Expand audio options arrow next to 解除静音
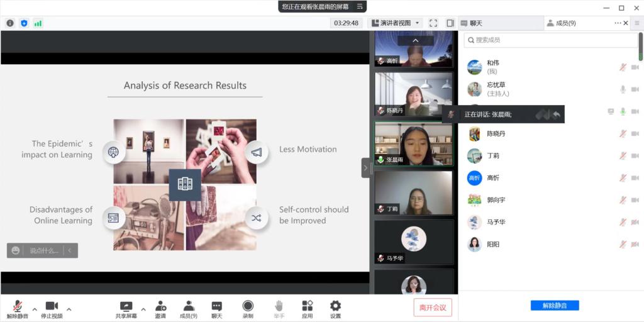Image resolution: width=644 pixels, height=322 pixels. pos(35,309)
